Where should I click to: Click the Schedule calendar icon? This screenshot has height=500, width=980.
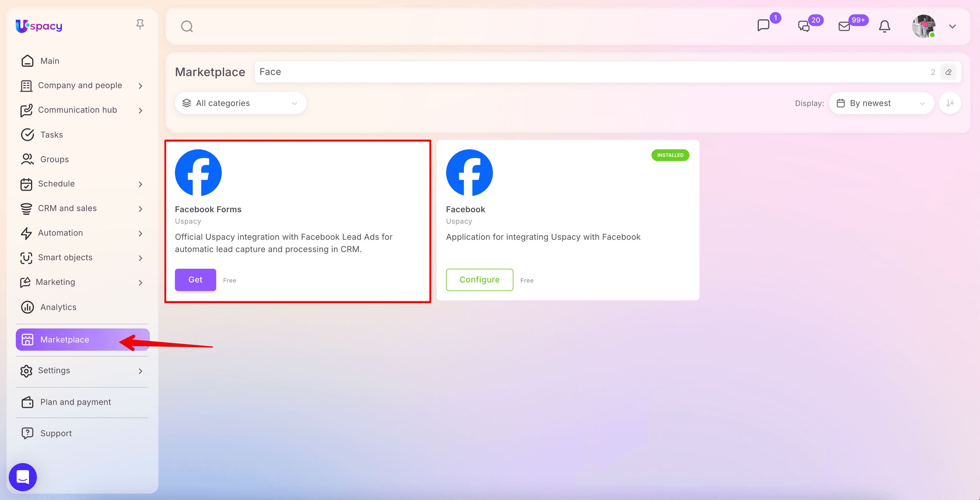coord(26,184)
